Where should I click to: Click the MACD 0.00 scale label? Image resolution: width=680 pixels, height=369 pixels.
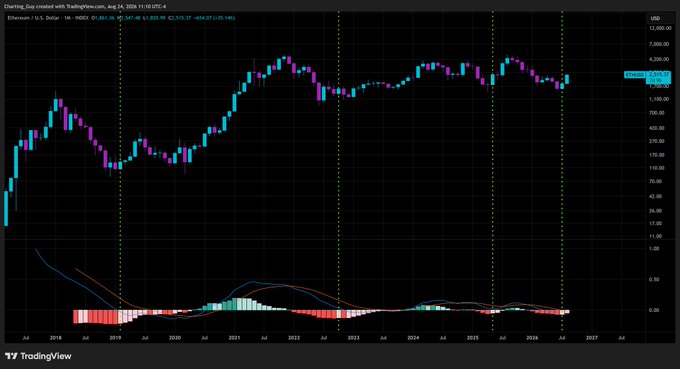pos(654,310)
